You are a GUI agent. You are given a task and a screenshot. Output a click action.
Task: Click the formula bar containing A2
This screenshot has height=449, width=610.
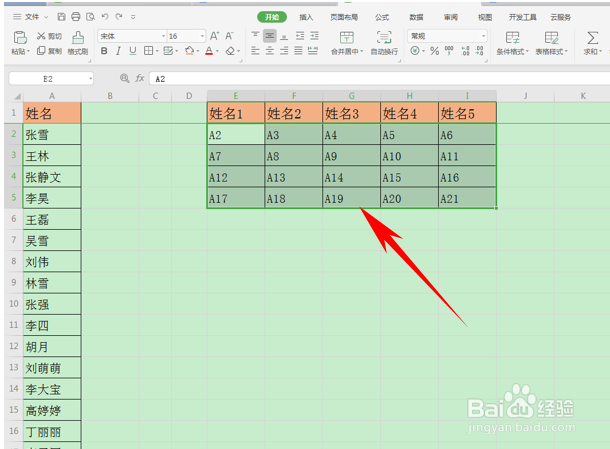[x=379, y=79]
